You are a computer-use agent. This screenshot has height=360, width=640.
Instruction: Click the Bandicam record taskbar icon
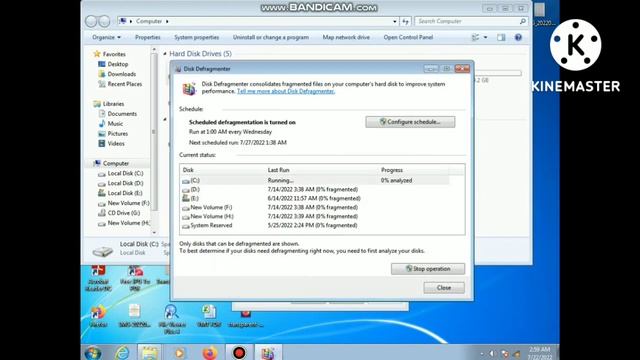[239, 353]
